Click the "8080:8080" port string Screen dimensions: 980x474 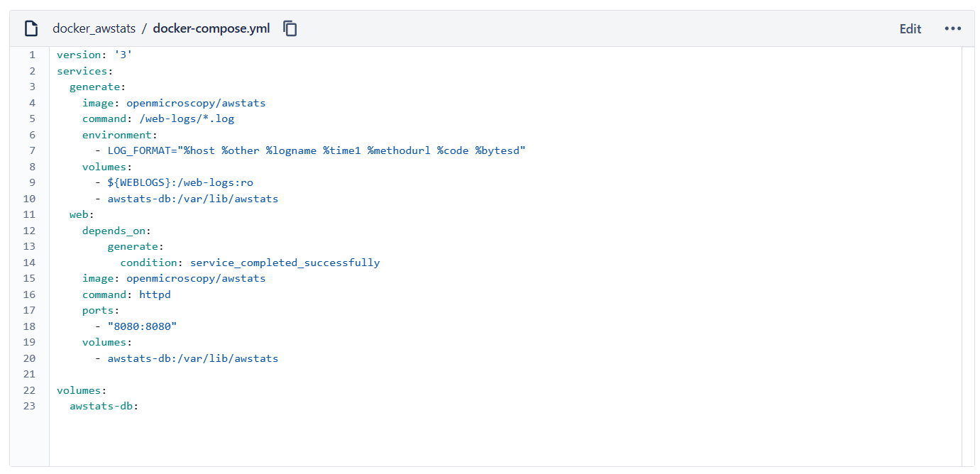142,326
